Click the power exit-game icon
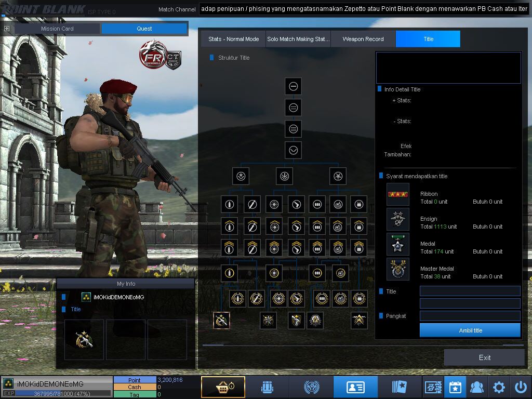Viewport: 532px width, 399px height. pyautogui.click(x=521, y=387)
